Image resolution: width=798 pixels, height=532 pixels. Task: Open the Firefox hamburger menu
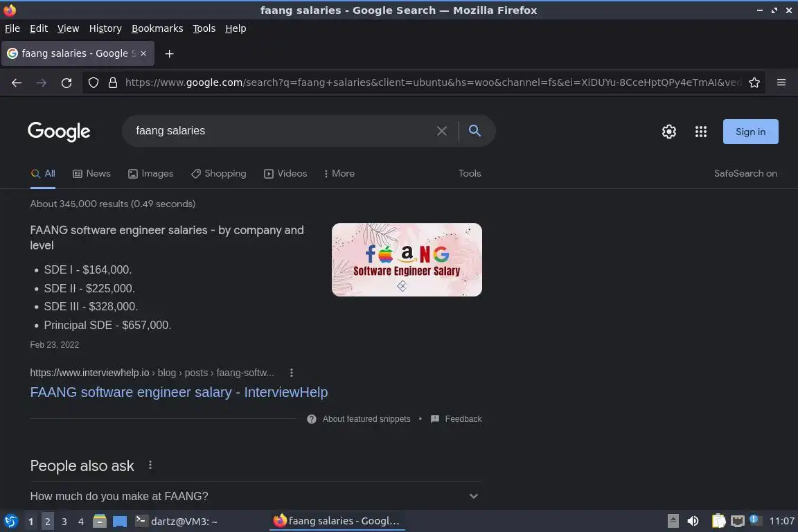point(781,82)
